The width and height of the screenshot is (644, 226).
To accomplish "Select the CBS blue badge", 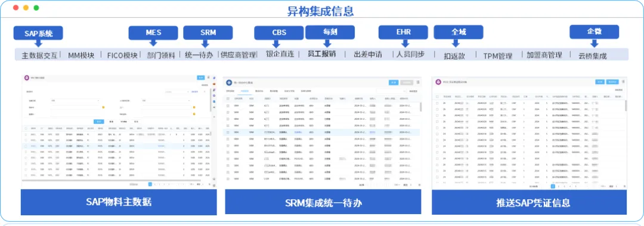I will tap(279, 33).
